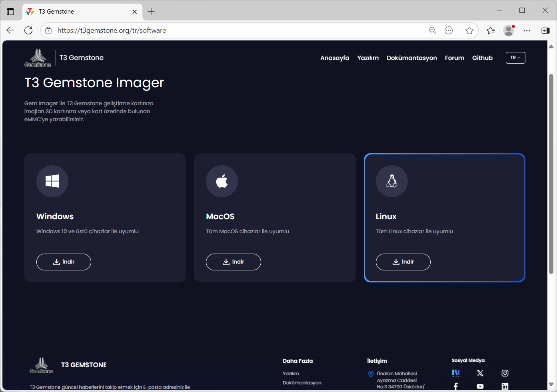Click the Apple logo icon
Viewport: 557px width, 392px height.
point(222,181)
